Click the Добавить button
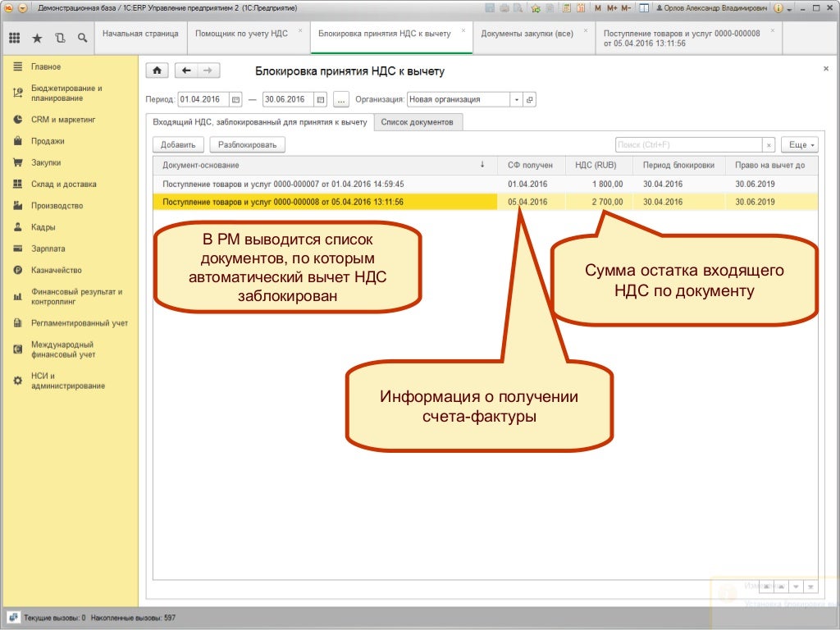Viewport: 840px width, 630px height. tap(178, 145)
